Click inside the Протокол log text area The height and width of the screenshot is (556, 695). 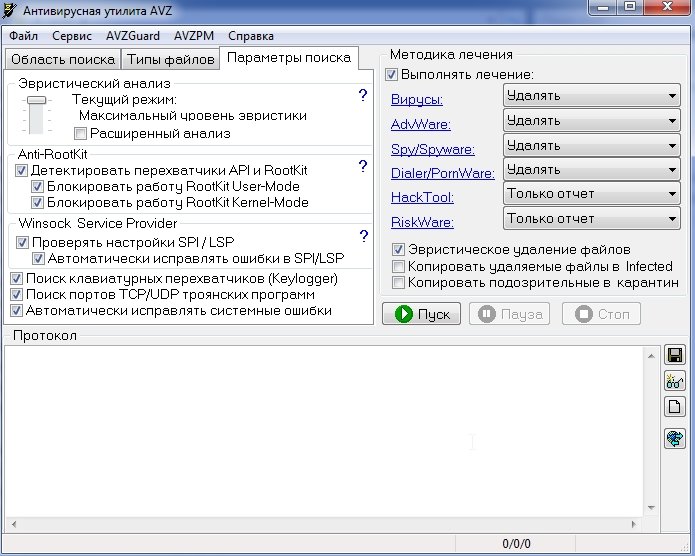pos(324,431)
